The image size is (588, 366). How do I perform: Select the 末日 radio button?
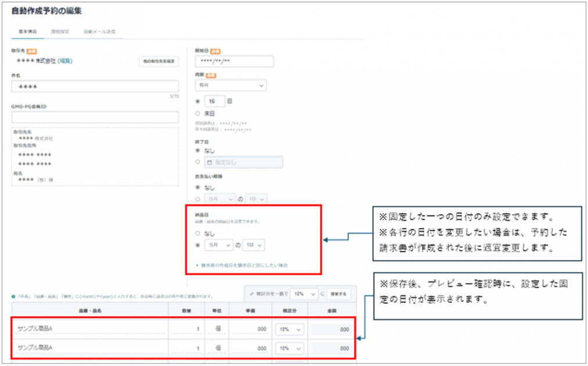point(198,114)
